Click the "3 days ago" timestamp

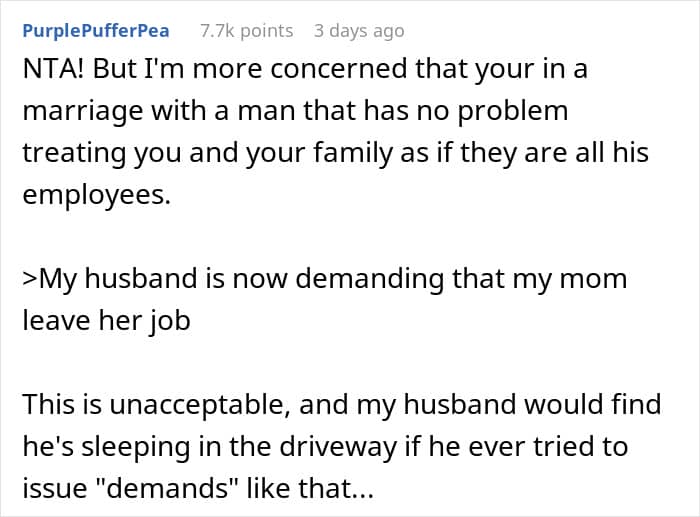tap(359, 31)
